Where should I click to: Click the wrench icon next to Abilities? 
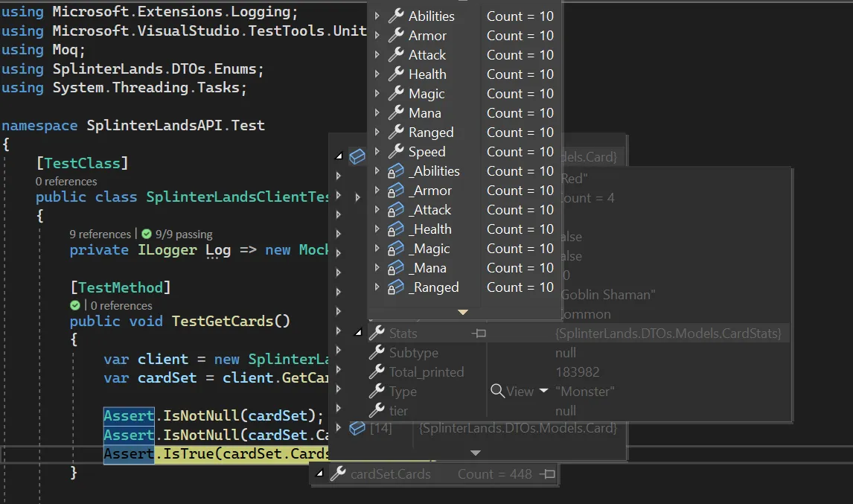(x=396, y=16)
